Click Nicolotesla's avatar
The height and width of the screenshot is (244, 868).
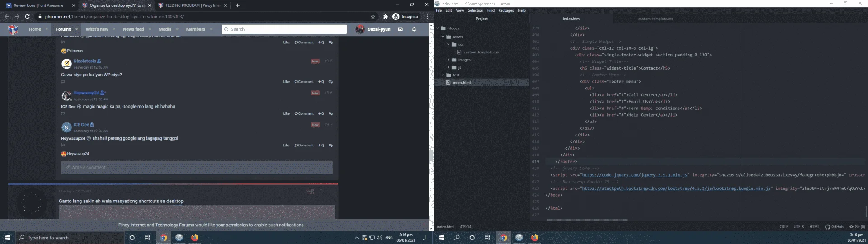[66, 64]
